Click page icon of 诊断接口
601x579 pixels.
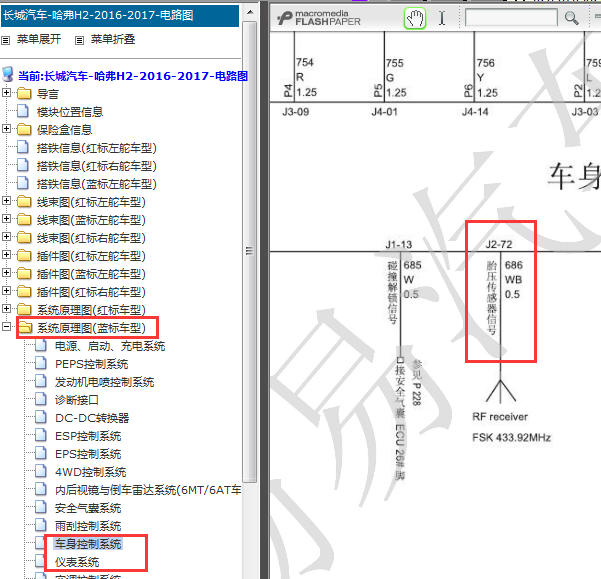pyautogui.click(x=41, y=399)
